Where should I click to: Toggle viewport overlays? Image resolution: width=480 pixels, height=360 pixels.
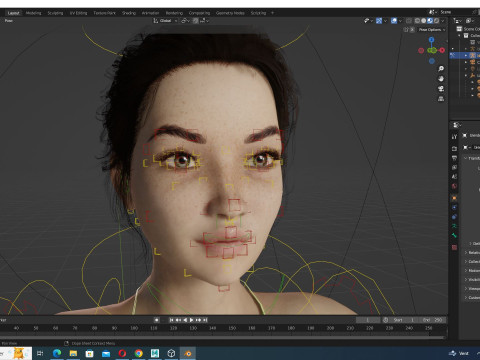pos(394,21)
